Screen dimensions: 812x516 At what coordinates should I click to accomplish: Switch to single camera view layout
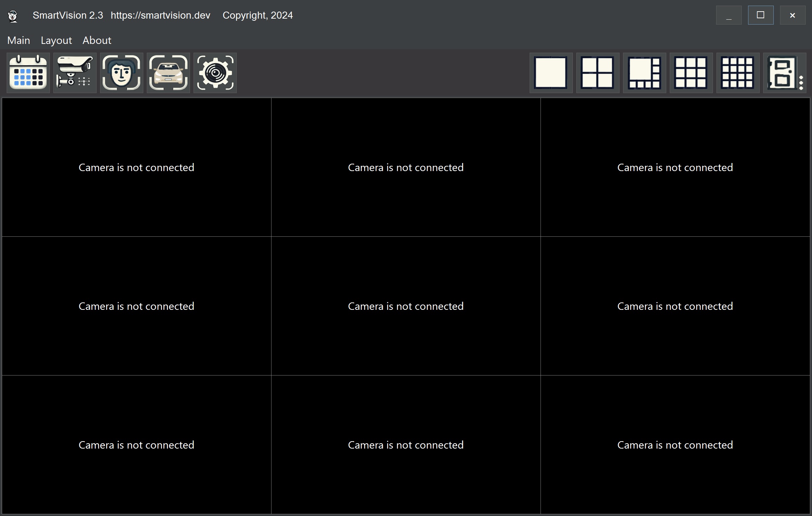pyautogui.click(x=551, y=73)
